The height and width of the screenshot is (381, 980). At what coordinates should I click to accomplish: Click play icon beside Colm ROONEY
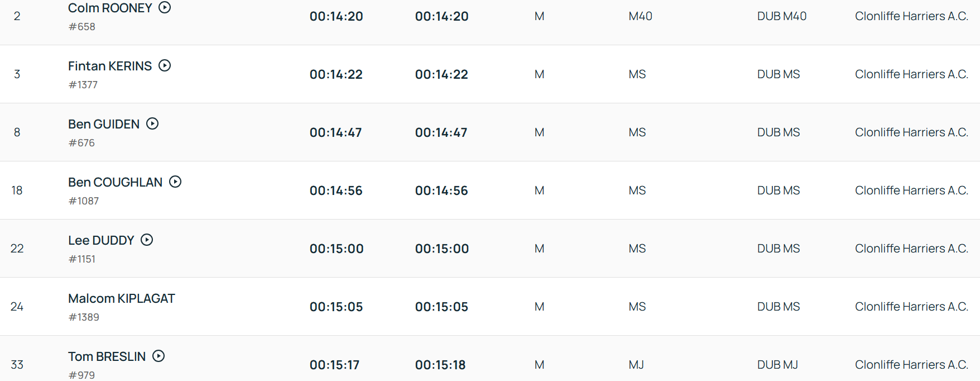pos(165,8)
